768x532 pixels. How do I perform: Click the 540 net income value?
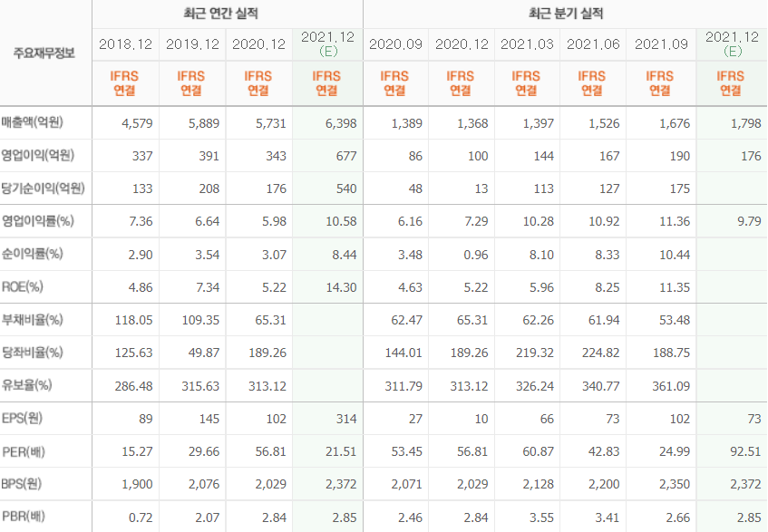346,189
